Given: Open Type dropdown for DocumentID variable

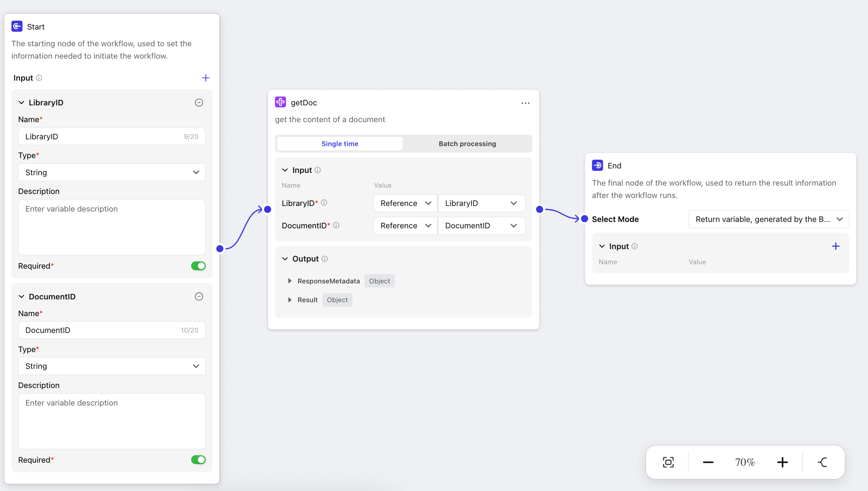Looking at the screenshot, I should [112, 366].
